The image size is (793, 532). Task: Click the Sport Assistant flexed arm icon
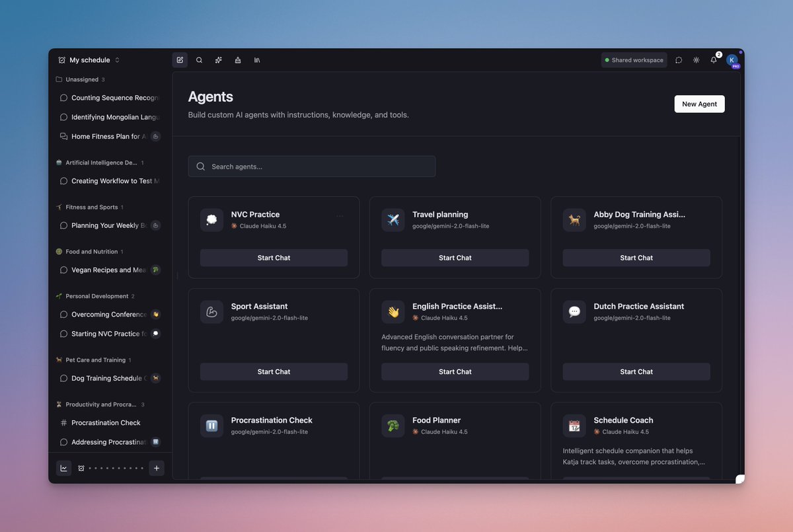(211, 312)
